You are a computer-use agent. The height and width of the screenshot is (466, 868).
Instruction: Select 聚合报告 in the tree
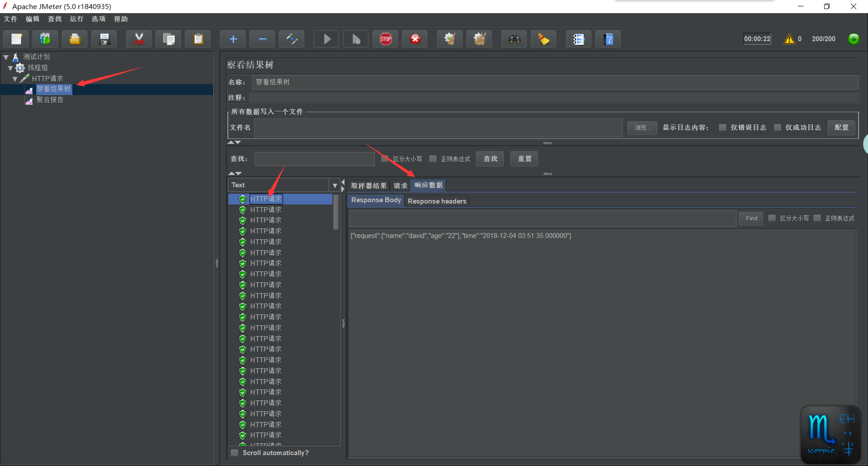pyautogui.click(x=50, y=100)
